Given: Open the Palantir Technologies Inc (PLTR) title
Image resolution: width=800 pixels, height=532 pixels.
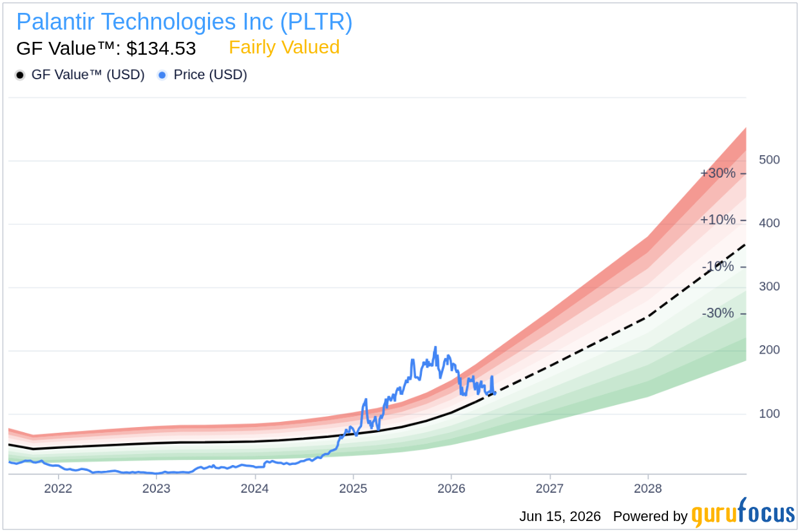Looking at the screenshot, I should [x=184, y=23].
